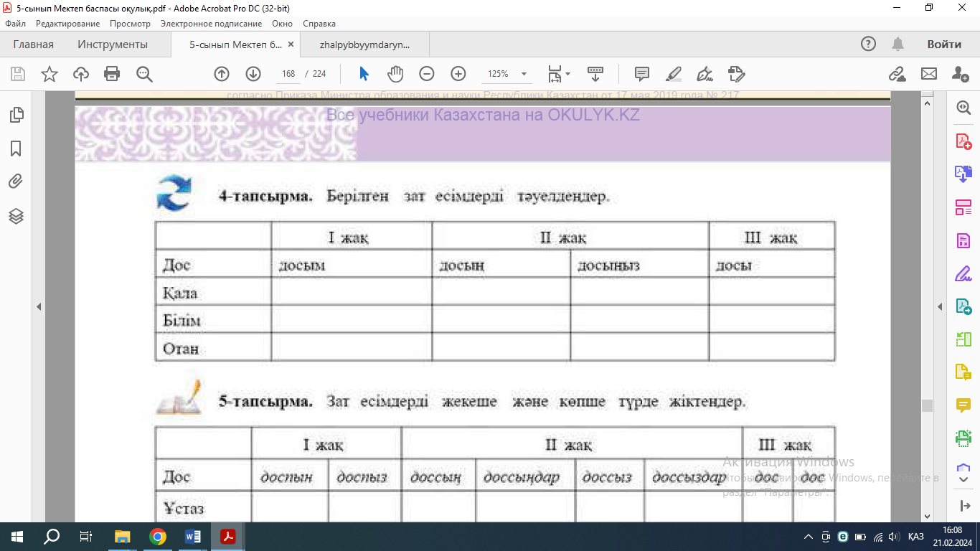
Task: Click the share with others person icon
Action: [x=961, y=74]
